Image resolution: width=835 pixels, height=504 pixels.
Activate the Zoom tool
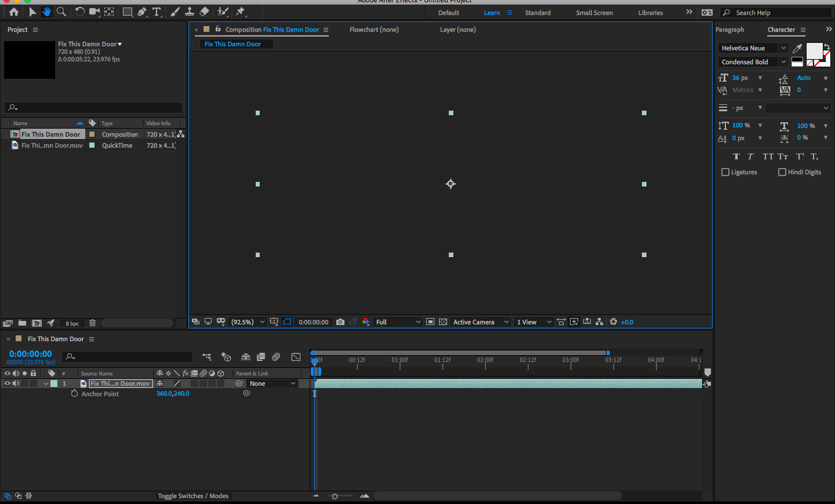tap(60, 12)
